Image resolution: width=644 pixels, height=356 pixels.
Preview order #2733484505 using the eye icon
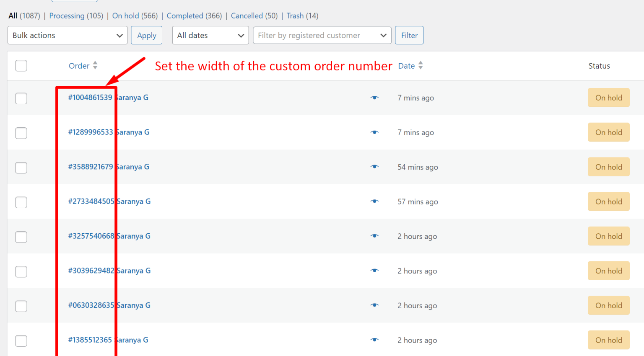pos(374,201)
